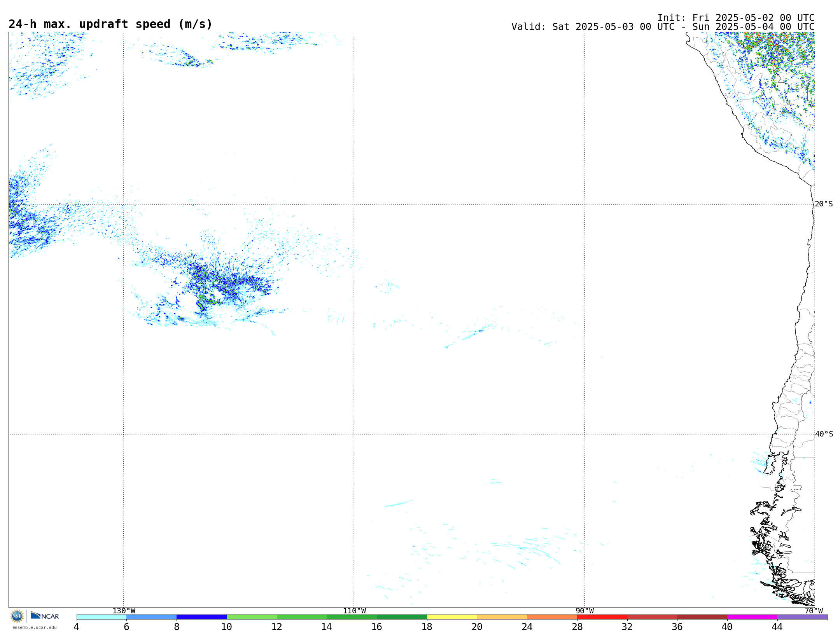The height and width of the screenshot is (632, 840).
Task: Click the light cyan 4-6 colorbar segment
Action: point(101,617)
